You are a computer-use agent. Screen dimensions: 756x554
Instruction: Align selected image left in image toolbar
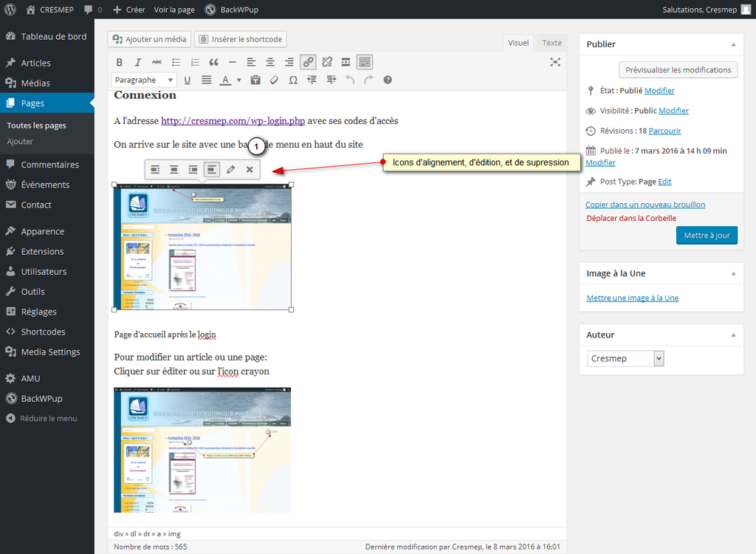(155, 169)
